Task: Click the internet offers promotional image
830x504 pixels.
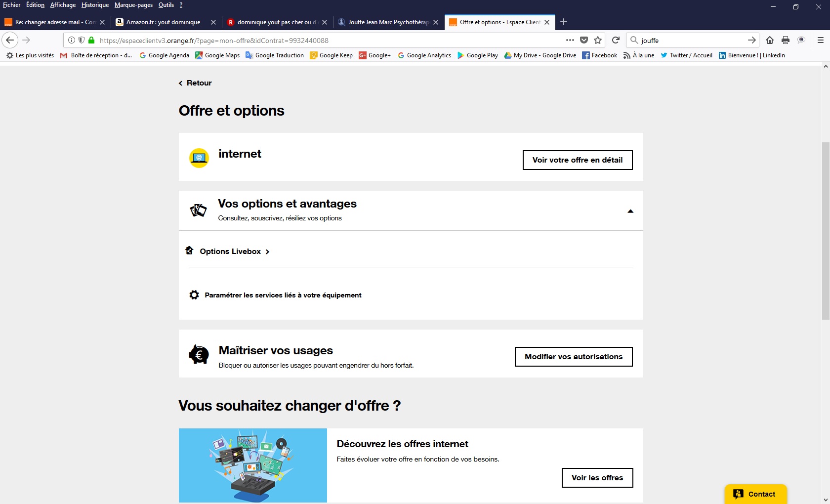Action: point(253,465)
